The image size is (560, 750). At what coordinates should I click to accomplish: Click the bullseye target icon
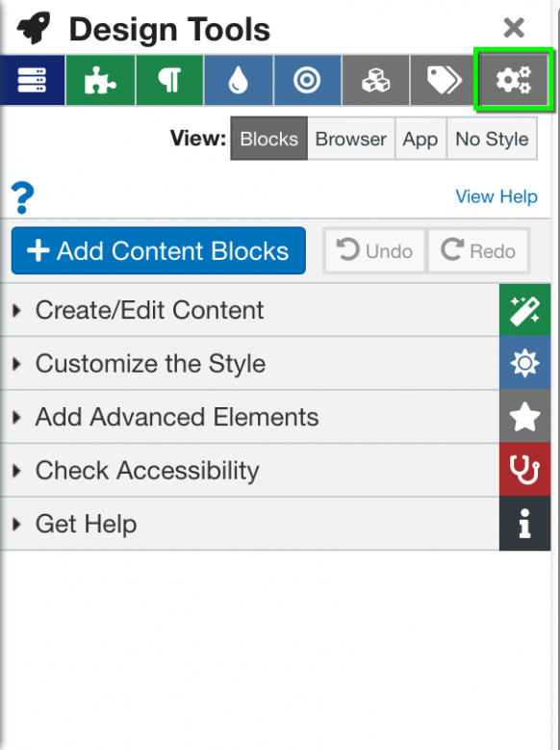coord(307,80)
